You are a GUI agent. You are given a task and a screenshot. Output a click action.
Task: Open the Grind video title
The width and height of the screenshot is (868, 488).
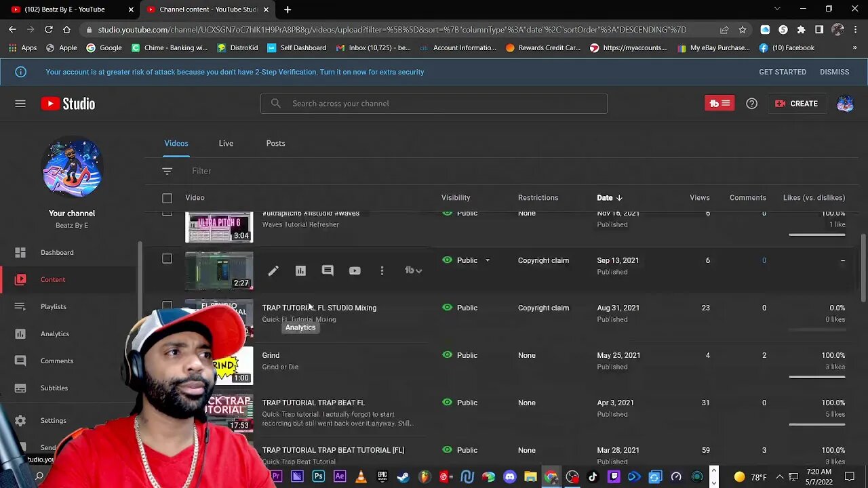pos(271,355)
